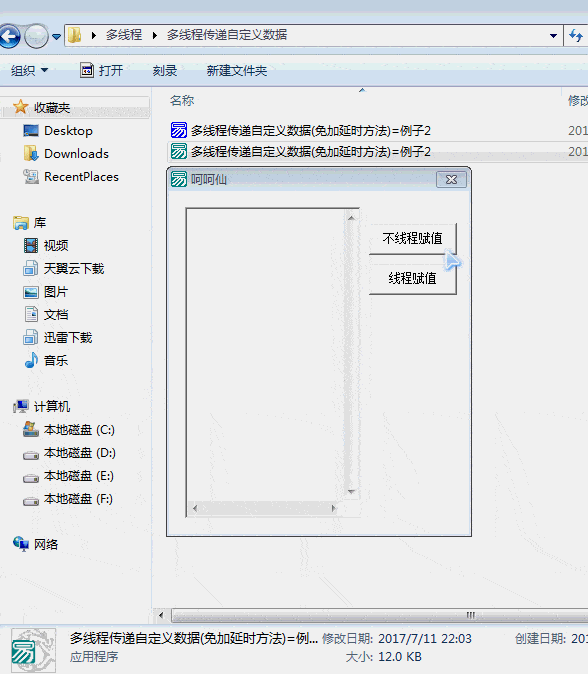Click the 收藏夹 star icon
This screenshot has height=674, width=588.
[20, 107]
